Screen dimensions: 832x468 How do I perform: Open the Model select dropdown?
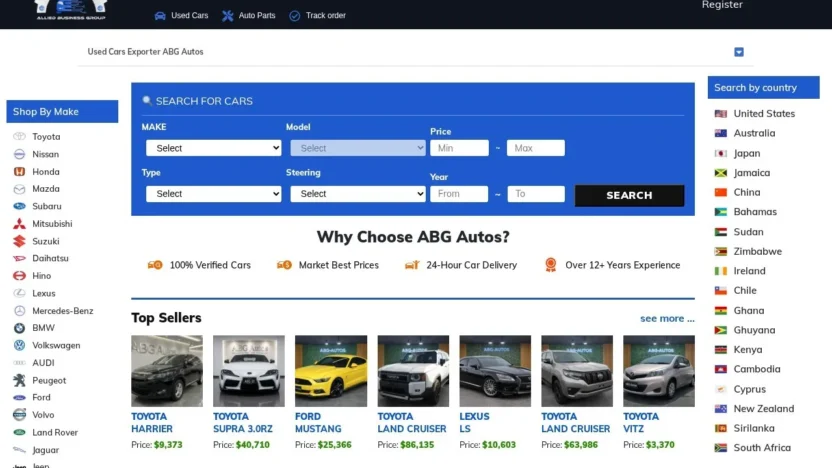coord(358,148)
